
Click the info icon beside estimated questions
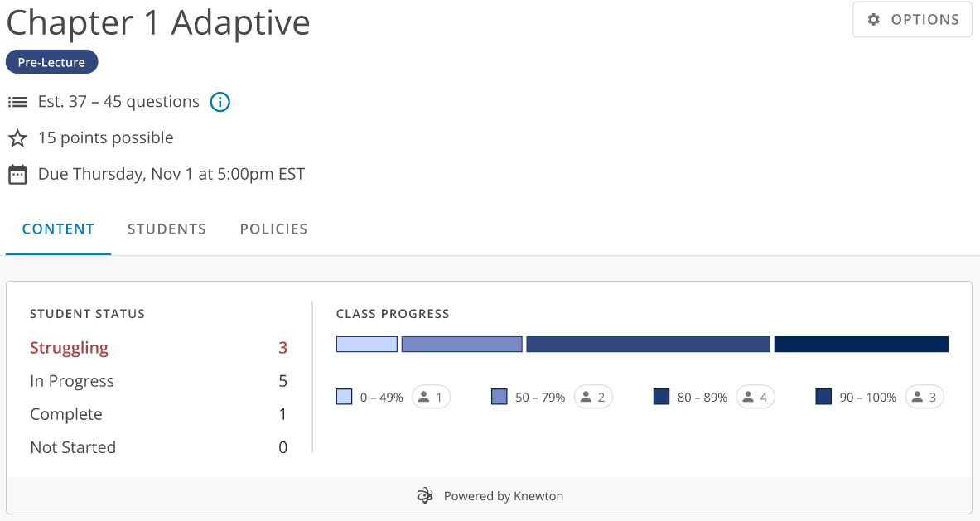pyautogui.click(x=220, y=102)
